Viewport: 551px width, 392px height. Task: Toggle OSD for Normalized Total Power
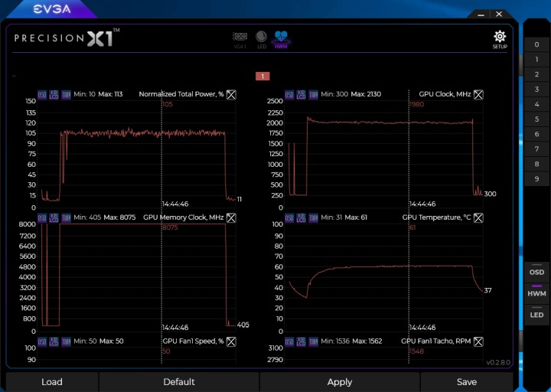click(x=42, y=95)
